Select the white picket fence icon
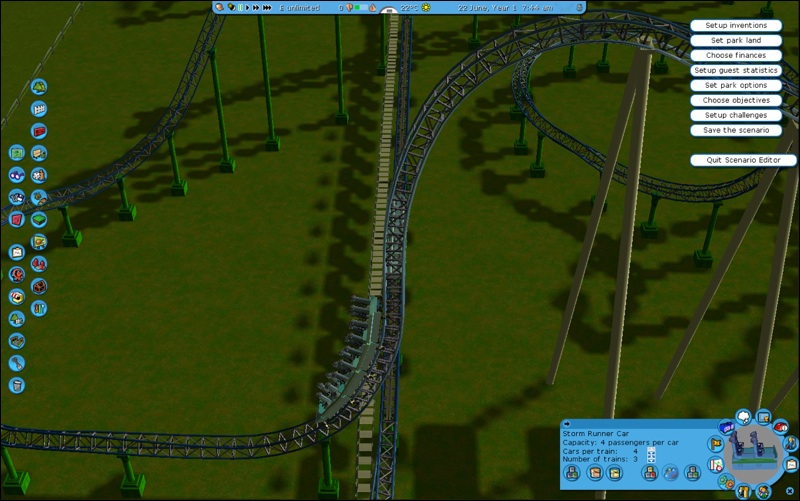Viewport: 800px width, 501px height. pyautogui.click(x=39, y=109)
